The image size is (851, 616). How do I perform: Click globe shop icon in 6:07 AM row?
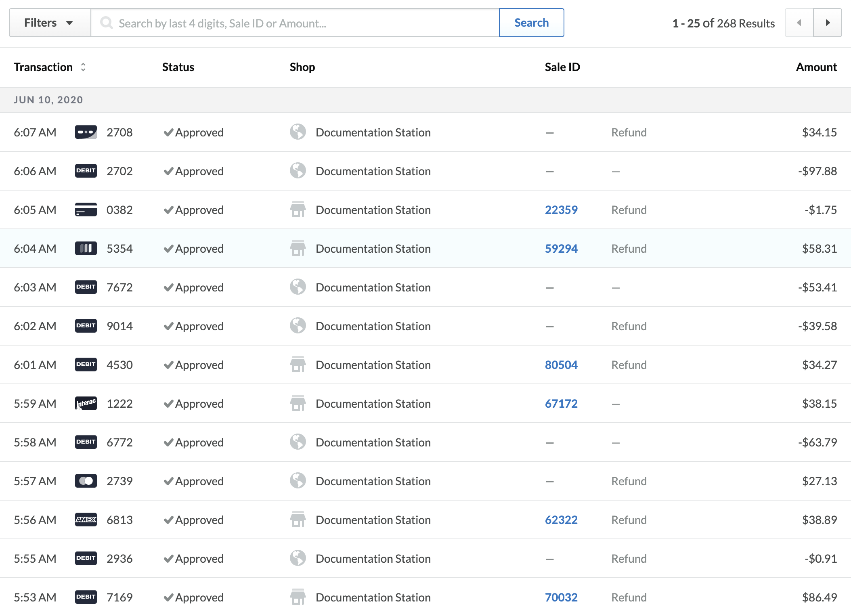pyautogui.click(x=298, y=132)
